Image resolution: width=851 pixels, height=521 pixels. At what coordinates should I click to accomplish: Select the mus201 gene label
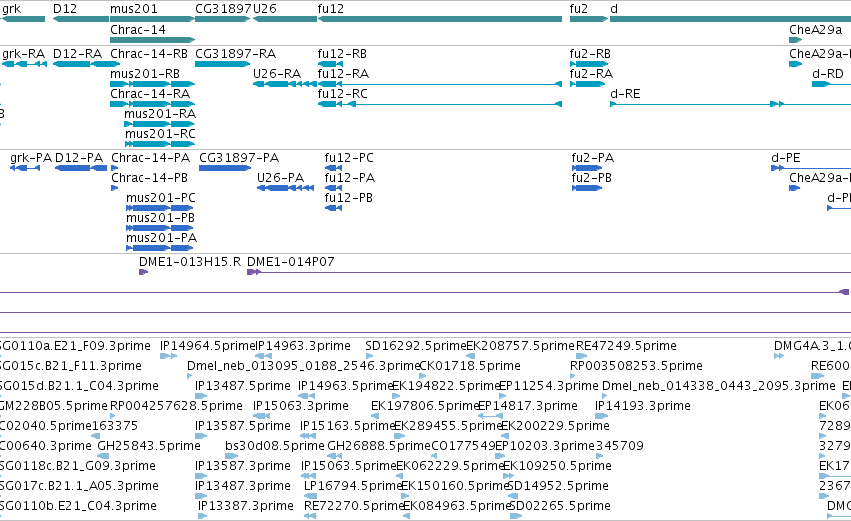click(134, 9)
